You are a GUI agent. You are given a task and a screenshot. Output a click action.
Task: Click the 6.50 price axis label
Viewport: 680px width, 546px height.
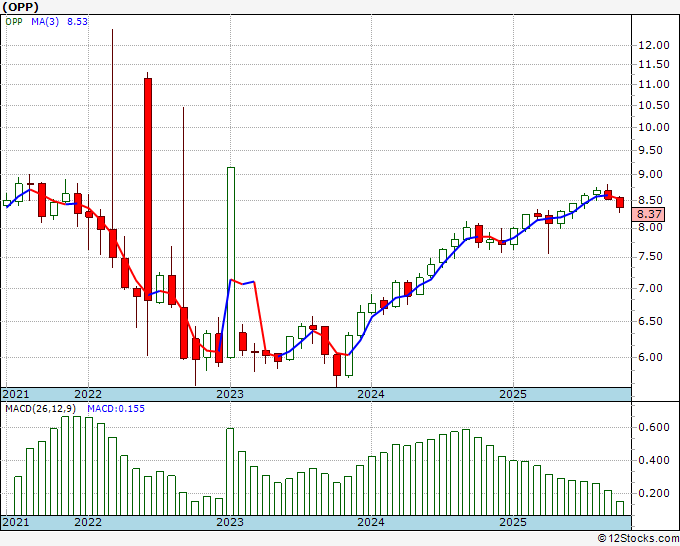coord(650,321)
